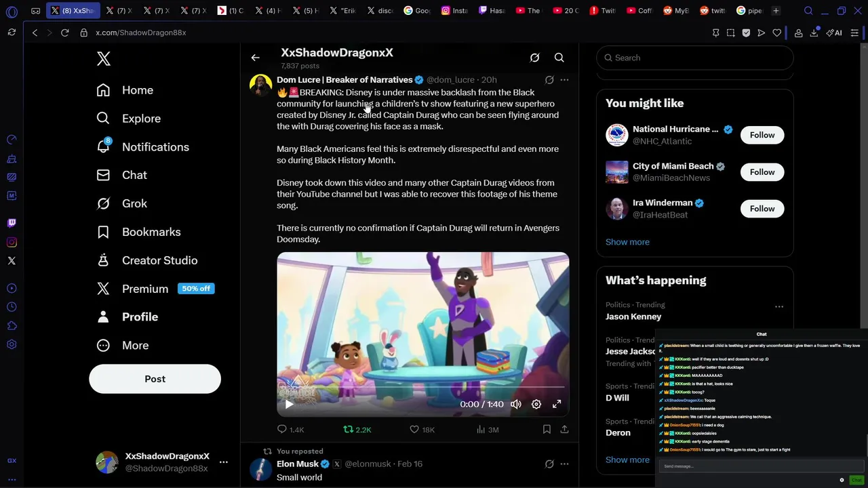View analytics showing 3M views

488,430
